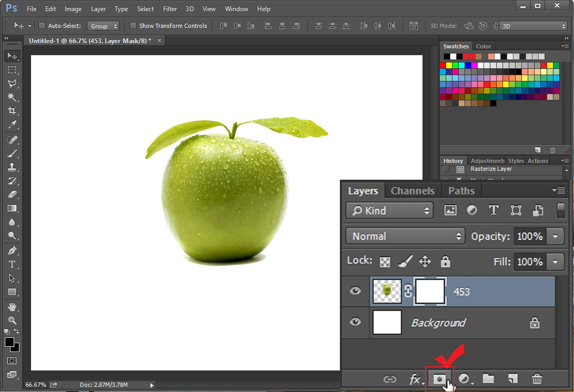Click the Link layers icon

click(x=389, y=379)
